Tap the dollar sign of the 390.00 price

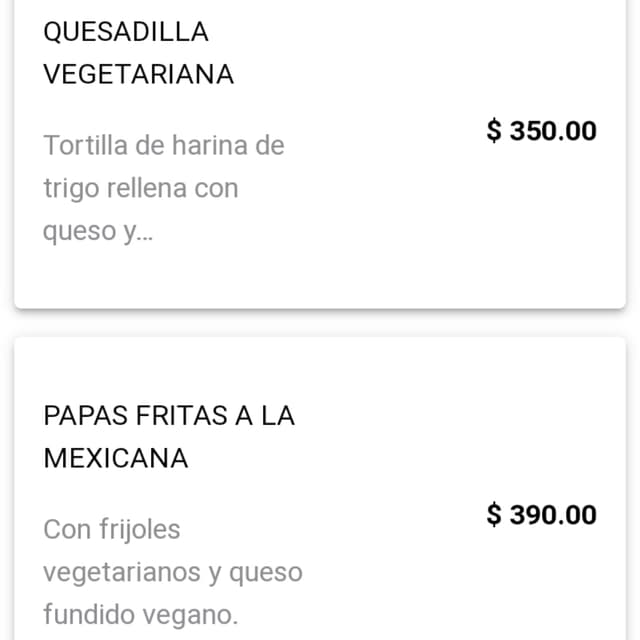point(494,514)
